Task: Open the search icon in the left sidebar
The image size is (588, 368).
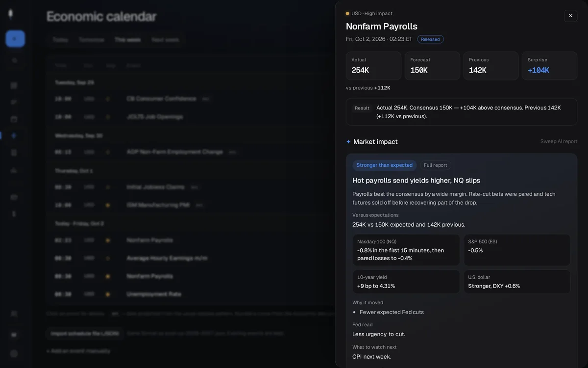Action: pyautogui.click(x=14, y=60)
